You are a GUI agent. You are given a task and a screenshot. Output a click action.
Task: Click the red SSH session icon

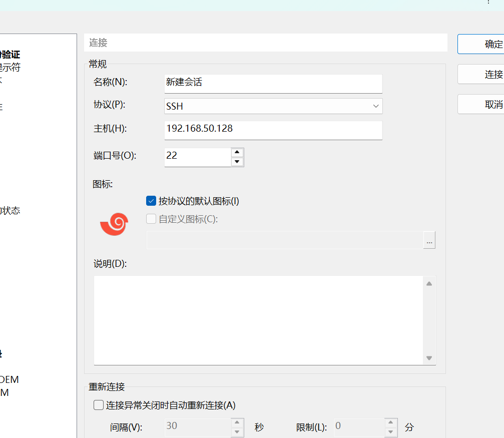114,224
